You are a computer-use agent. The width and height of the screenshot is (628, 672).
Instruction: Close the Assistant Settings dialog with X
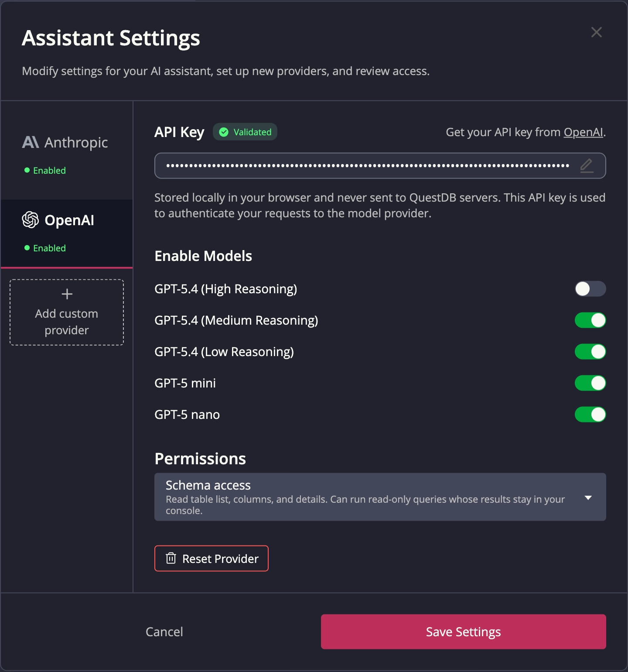596,32
